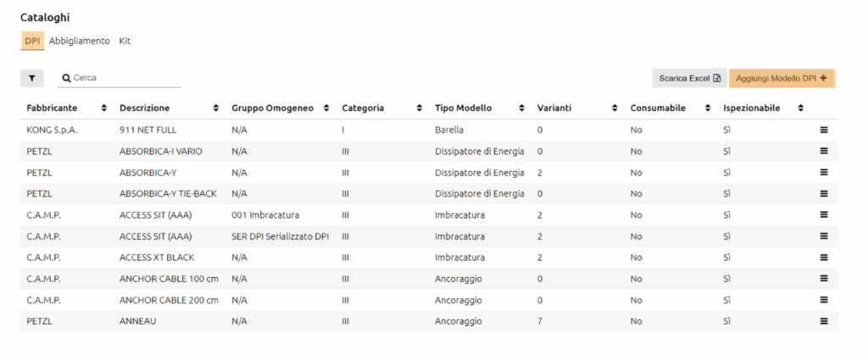
Task: Sort by Fabbricante column arrows
Action: tap(104, 108)
